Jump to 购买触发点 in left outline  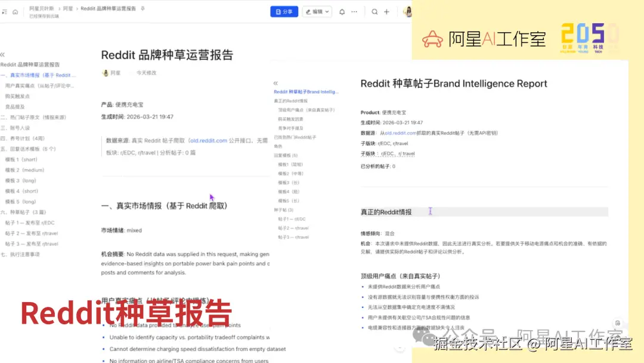(x=17, y=96)
